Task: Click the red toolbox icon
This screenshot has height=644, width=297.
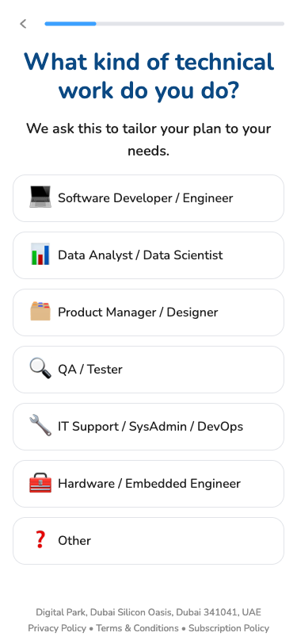Action: 40,482
